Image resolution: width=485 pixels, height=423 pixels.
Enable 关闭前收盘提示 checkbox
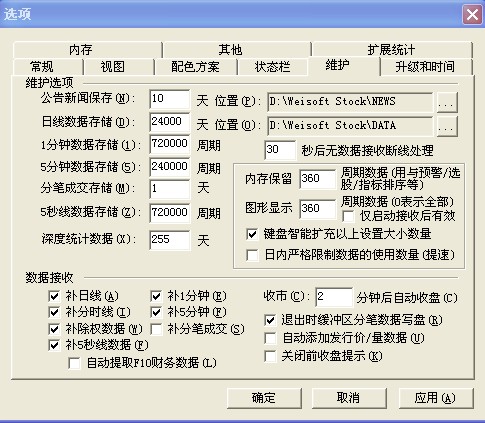(x=270, y=356)
